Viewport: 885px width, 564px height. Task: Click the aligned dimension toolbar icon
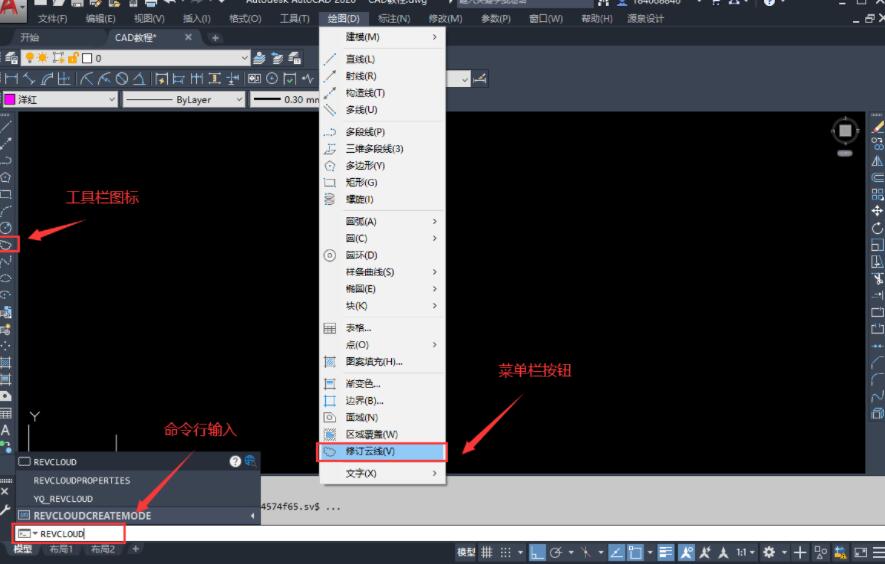click(29, 79)
